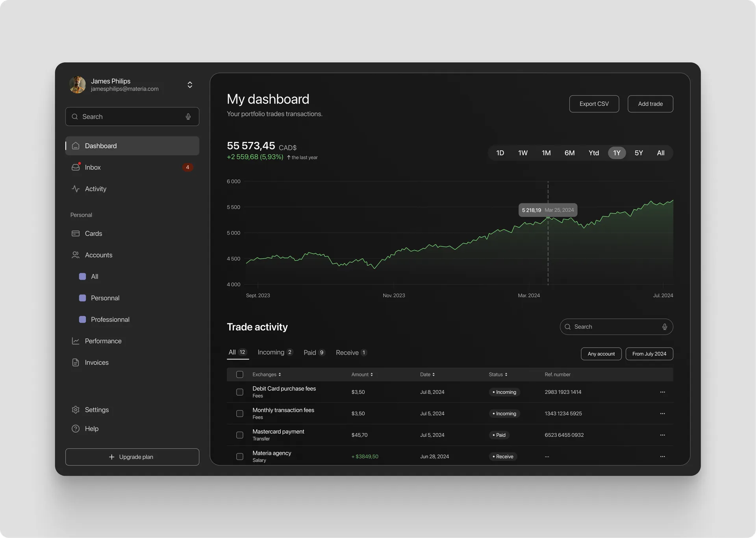Click the Accounts people icon
This screenshot has height=538, width=756.
76,255
